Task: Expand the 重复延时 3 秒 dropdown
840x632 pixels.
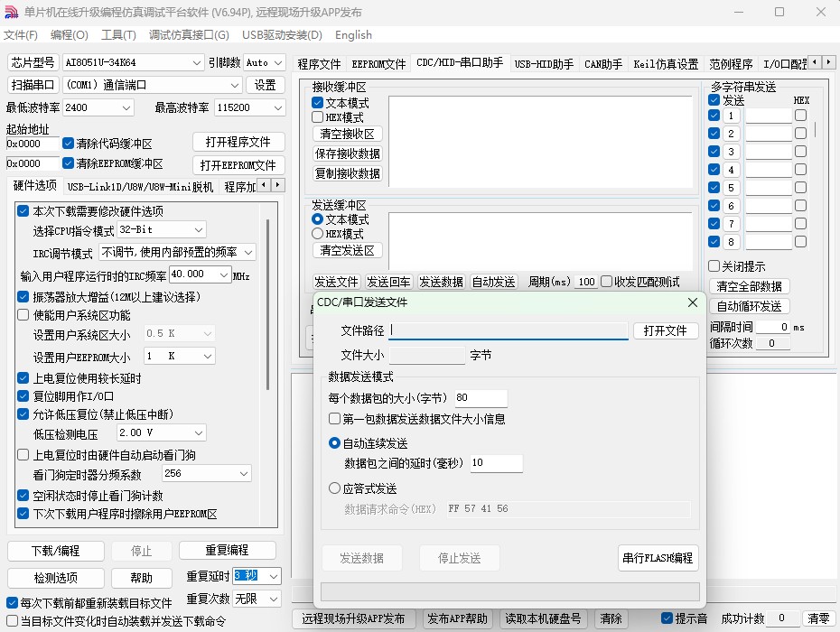Action: [273, 576]
